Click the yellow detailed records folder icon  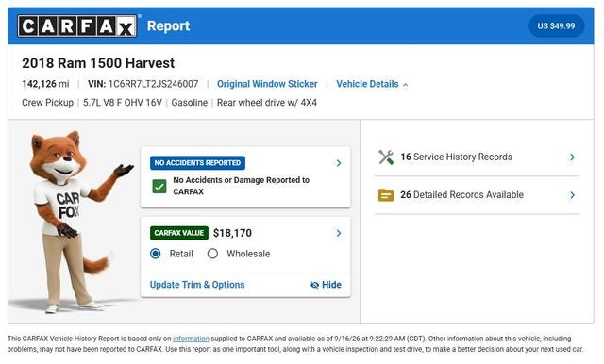pyautogui.click(x=386, y=195)
